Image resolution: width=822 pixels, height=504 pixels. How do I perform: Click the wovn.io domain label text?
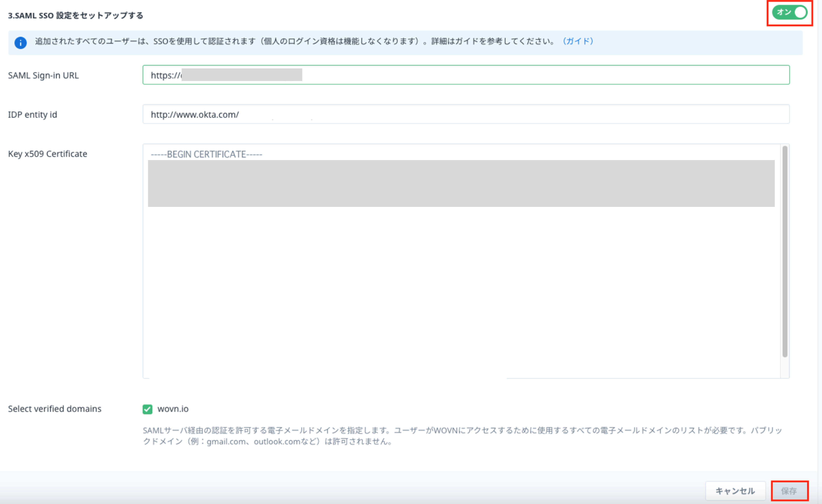[173, 409]
